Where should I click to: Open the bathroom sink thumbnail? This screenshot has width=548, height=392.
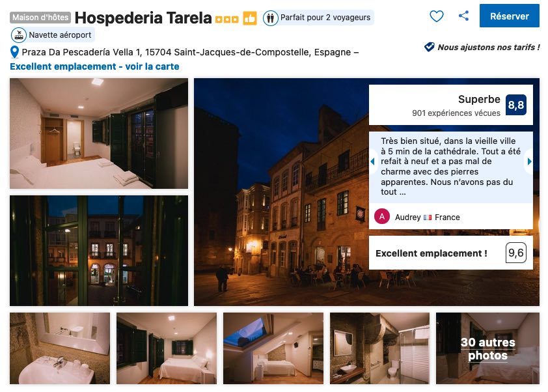60,348
